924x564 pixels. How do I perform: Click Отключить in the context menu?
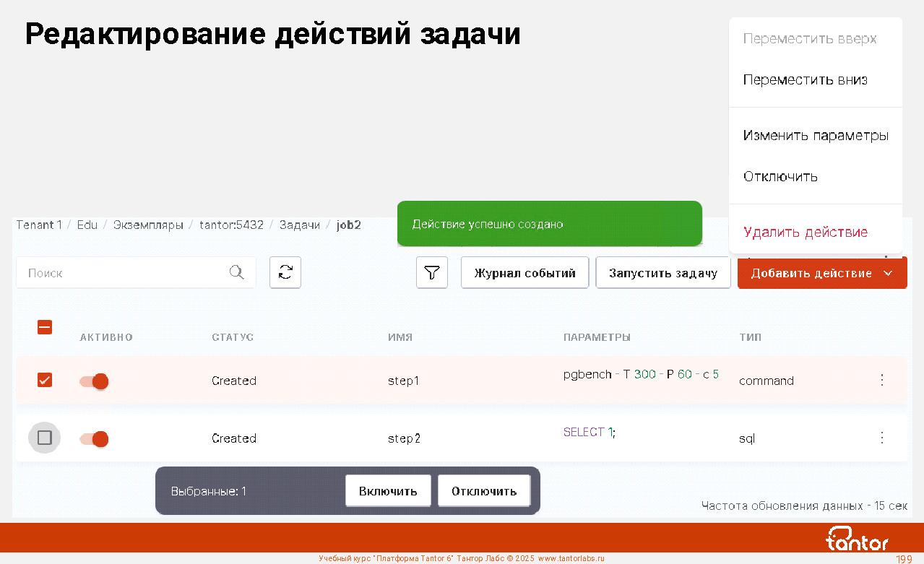click(780, 177)
